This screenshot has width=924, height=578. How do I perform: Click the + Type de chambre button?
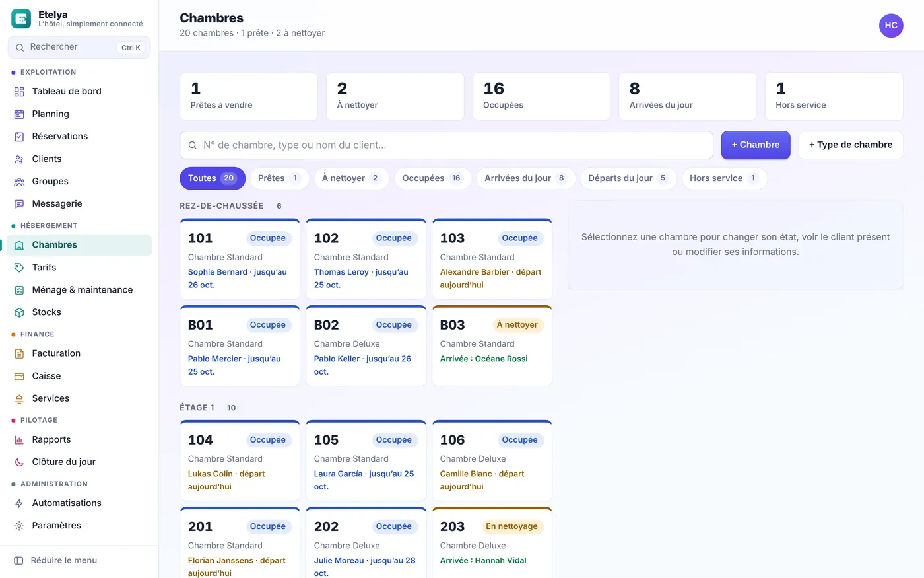click(x=851, y=145)
